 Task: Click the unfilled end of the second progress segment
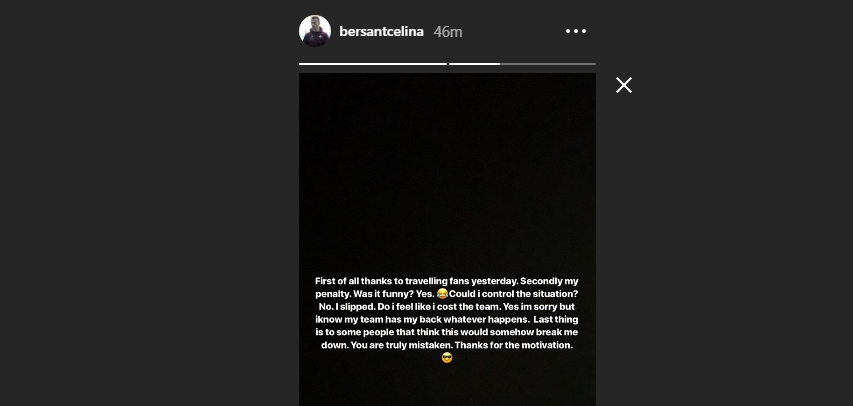click(x=548, y=64)
